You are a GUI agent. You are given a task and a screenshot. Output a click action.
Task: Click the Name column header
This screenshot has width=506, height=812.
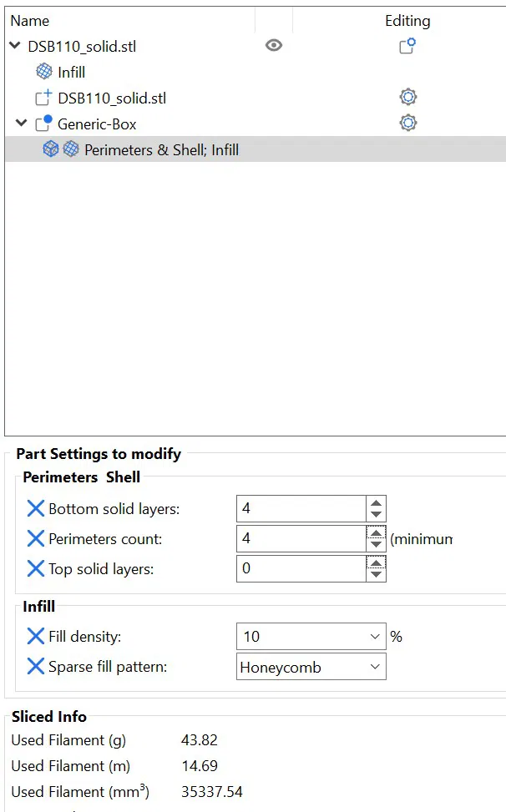(x=30, y=21)
